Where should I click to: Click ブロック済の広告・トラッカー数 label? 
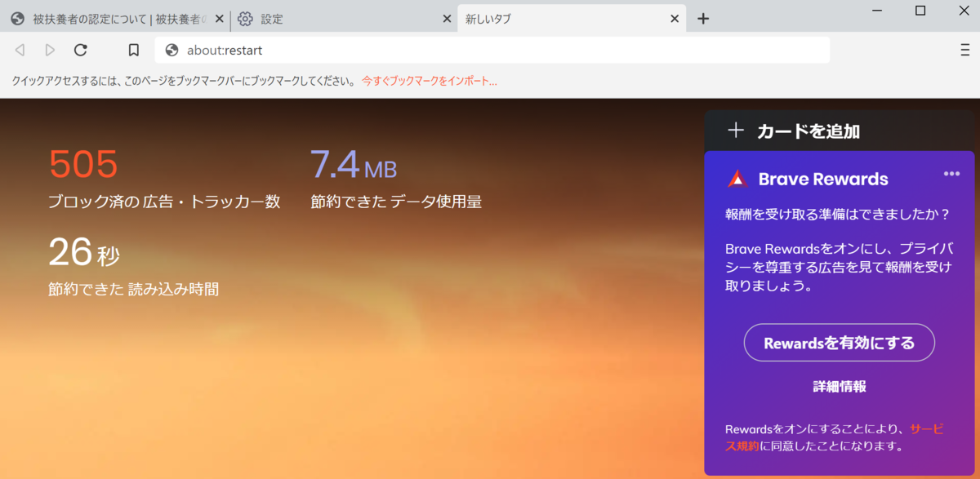(x=164, y=202)
